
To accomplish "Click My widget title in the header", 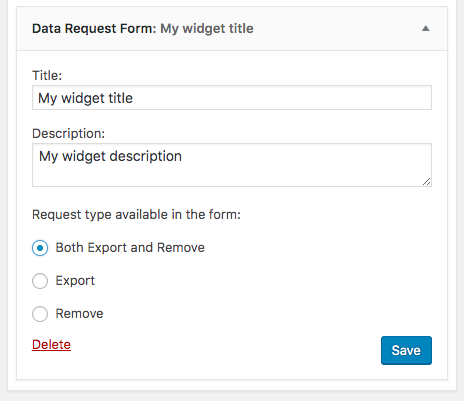I will tap(207, 29).
